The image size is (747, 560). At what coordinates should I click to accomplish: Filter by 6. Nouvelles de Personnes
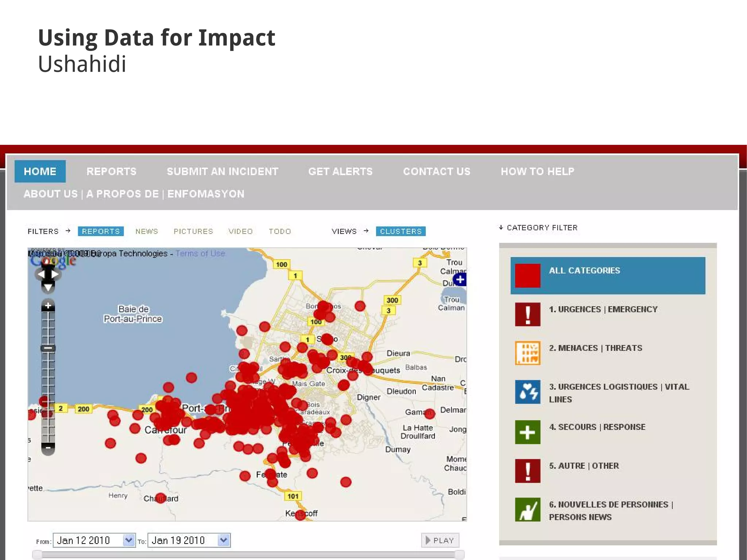[611, 511]
